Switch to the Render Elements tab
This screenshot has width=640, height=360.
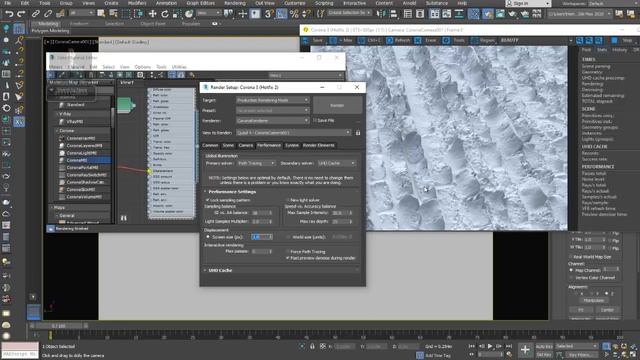point(319,145)
